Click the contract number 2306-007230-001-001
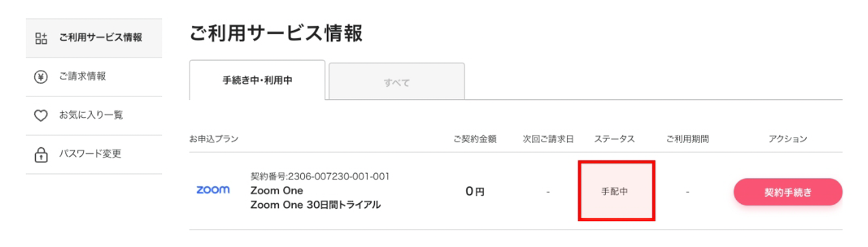This screenshot has height=247, width=868. point(320,176)
